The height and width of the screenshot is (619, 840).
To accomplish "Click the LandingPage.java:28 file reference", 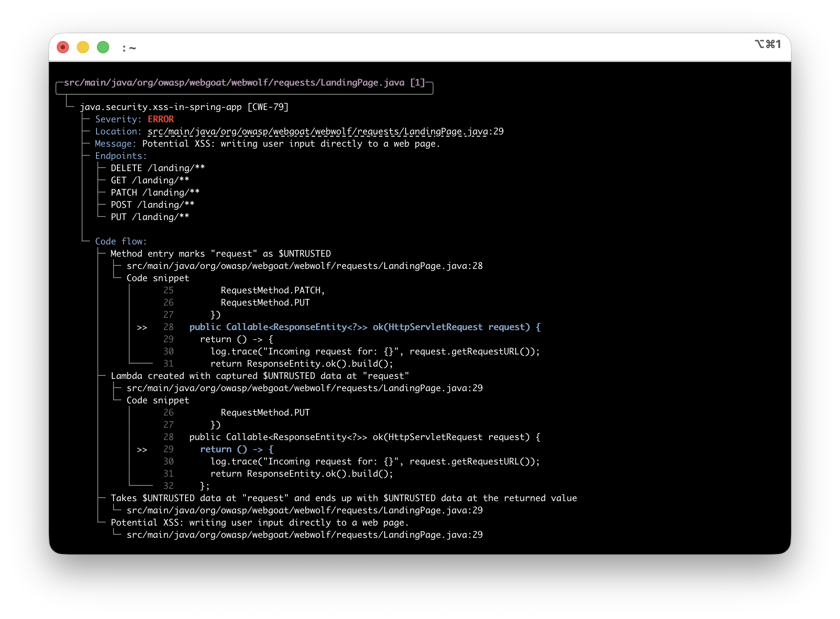I will 304,265.
